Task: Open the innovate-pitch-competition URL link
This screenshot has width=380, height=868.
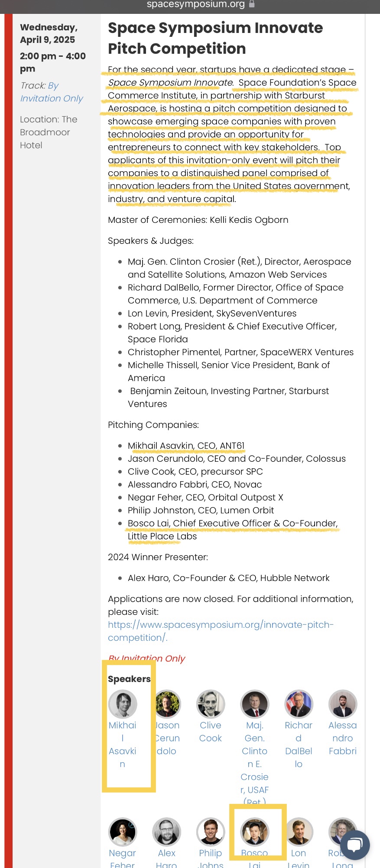Action: [x=221, y=631]
